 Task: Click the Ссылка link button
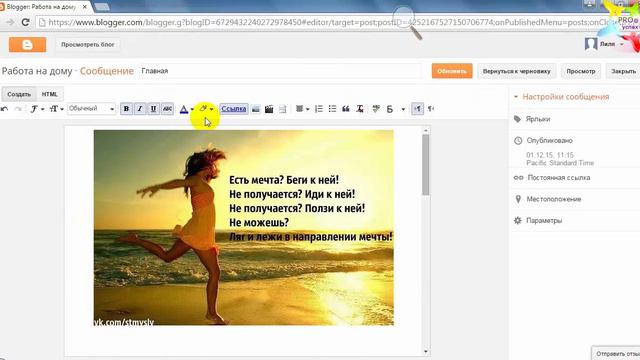pos(234,109)
